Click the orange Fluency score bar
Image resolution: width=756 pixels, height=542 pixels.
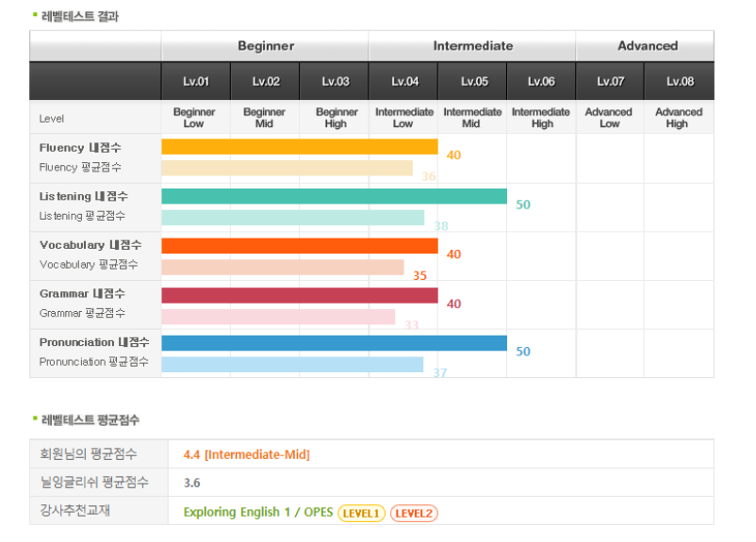click(x=300, y=147)
